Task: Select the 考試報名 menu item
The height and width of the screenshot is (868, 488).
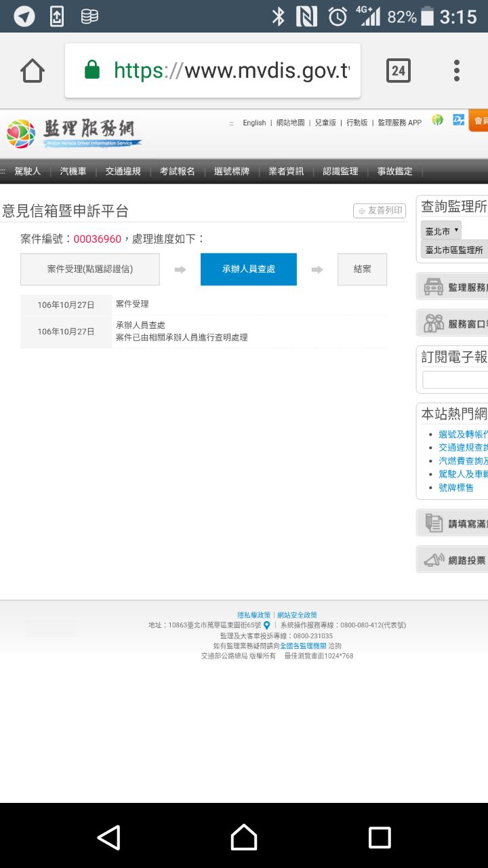Action: pyautogui.click(x=178, y=172)
